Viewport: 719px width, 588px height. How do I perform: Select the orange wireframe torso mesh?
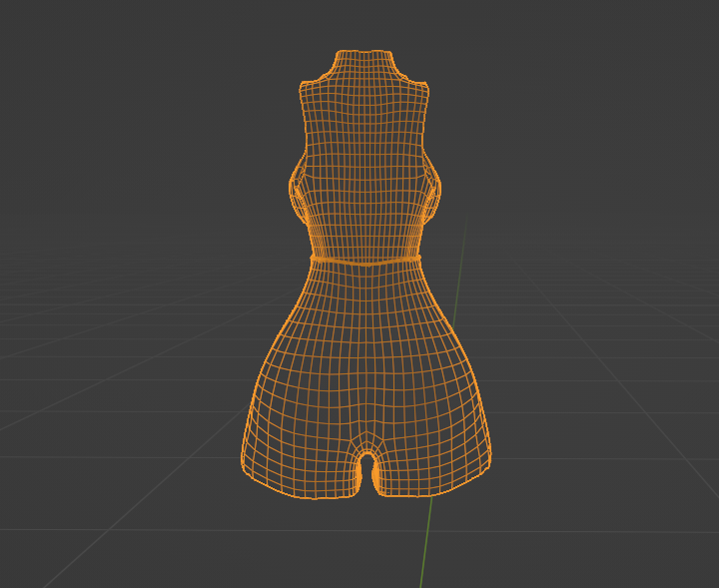point(365,275)
